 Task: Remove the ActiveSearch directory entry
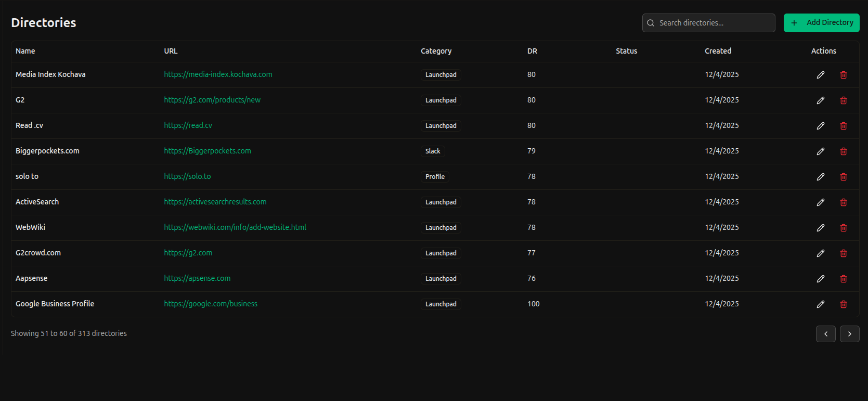pyautogui.click(x=843, y=202)
